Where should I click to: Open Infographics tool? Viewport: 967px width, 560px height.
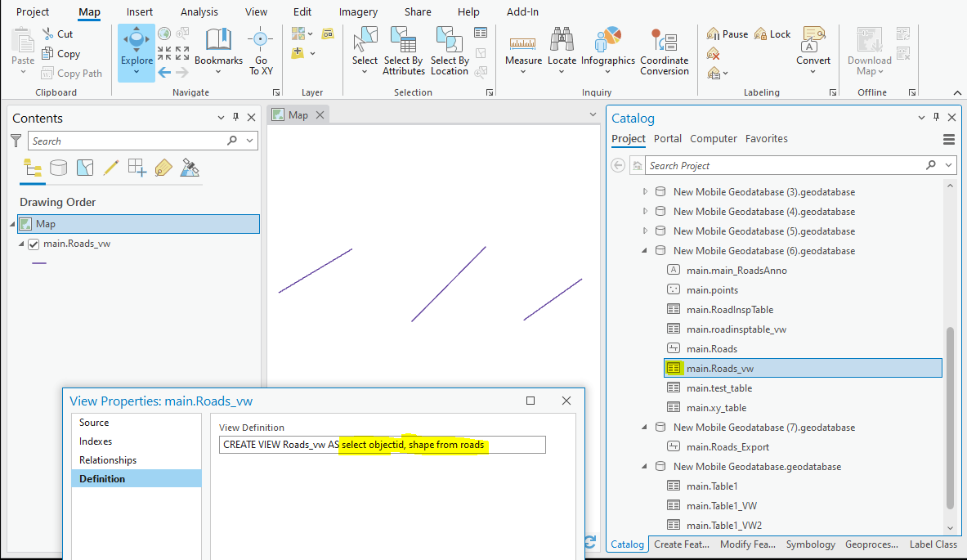tap(608, 52)
